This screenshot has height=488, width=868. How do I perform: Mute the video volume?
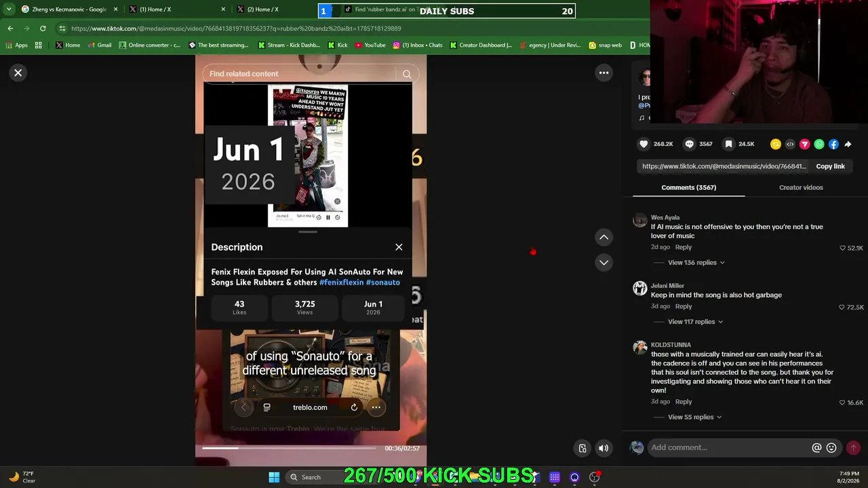[x=603, y=448]
